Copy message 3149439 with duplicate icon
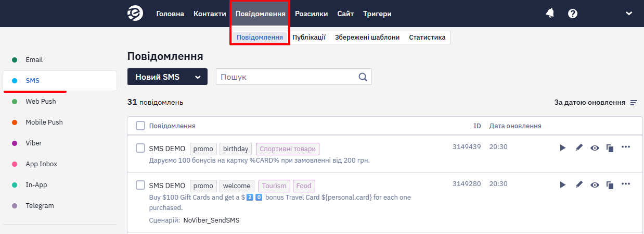This screenshot has height=234, width=644. (610, 148)
